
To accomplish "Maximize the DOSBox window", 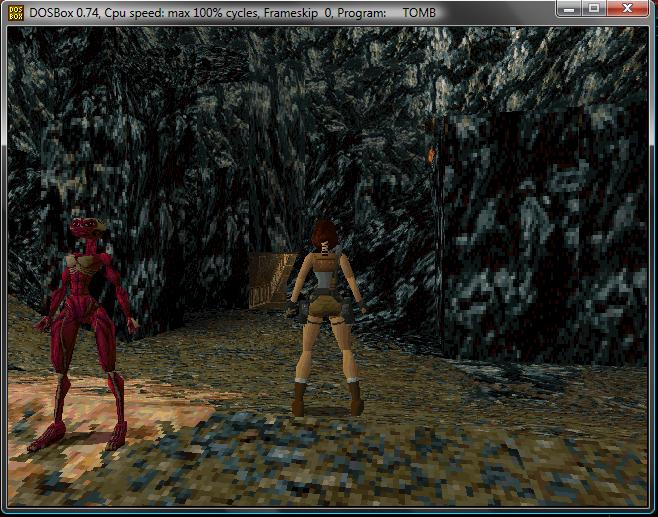I will coord(594,8).
